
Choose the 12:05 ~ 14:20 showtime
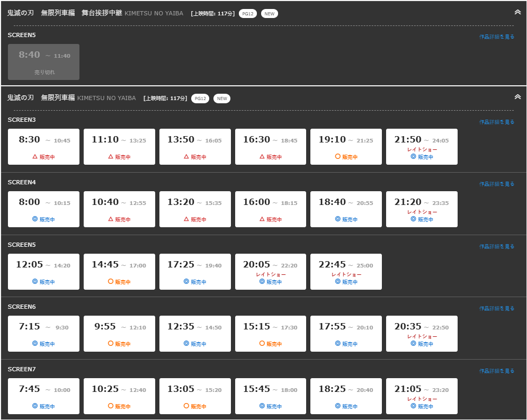[43, 272]
